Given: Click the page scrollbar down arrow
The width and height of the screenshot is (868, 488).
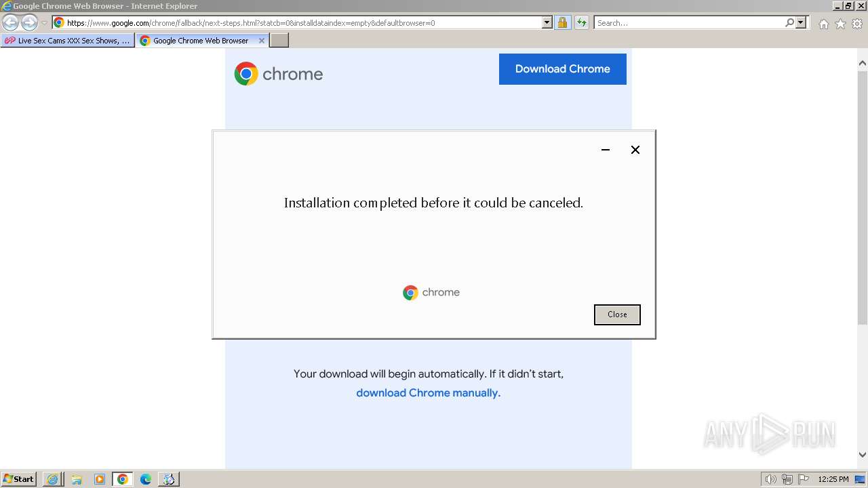Looking at the screenshot, I should [862, 455].
